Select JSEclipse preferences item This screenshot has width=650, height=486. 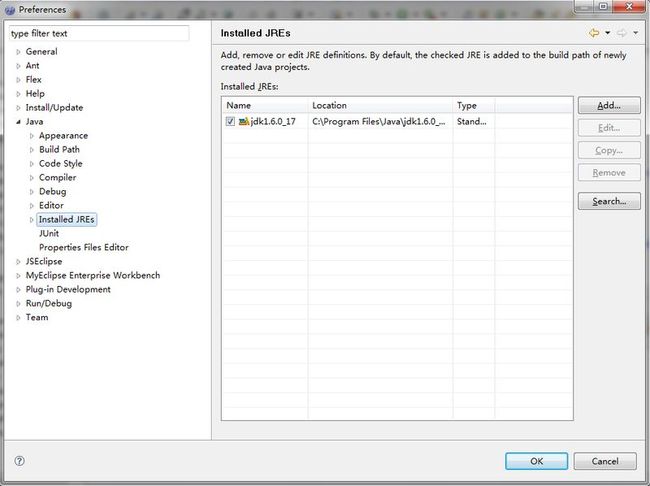pos(44,261)
